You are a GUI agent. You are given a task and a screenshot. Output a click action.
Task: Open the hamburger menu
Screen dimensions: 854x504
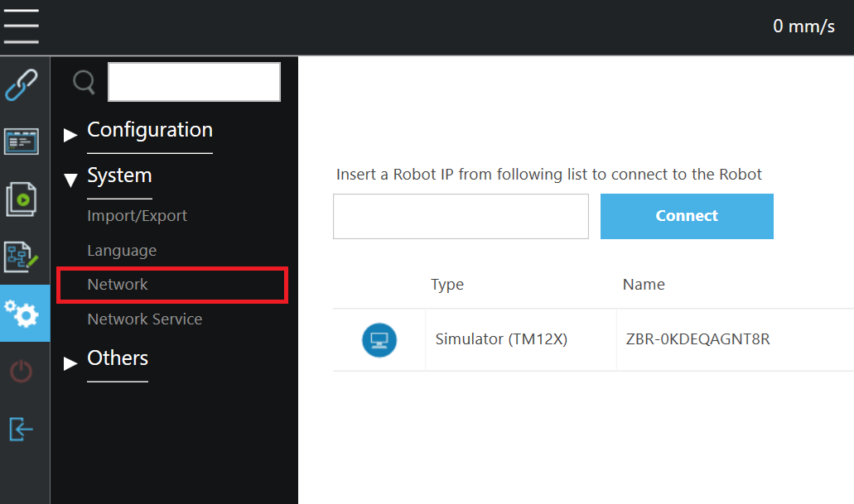pos(22,26)
